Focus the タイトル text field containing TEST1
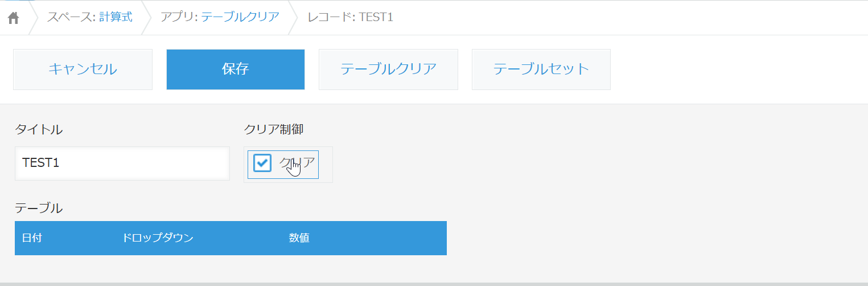The width and height of the screenshot is (868, 286). [x=122, y=163]
